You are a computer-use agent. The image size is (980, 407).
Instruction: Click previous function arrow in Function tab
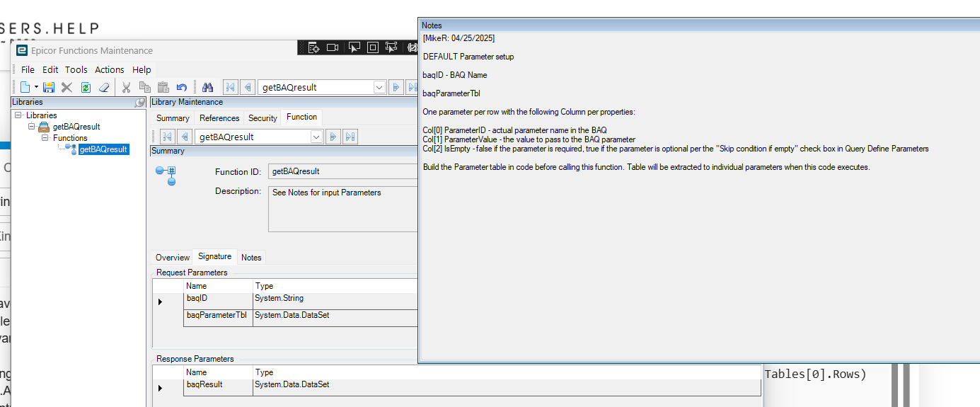click(x=184, y=137)
